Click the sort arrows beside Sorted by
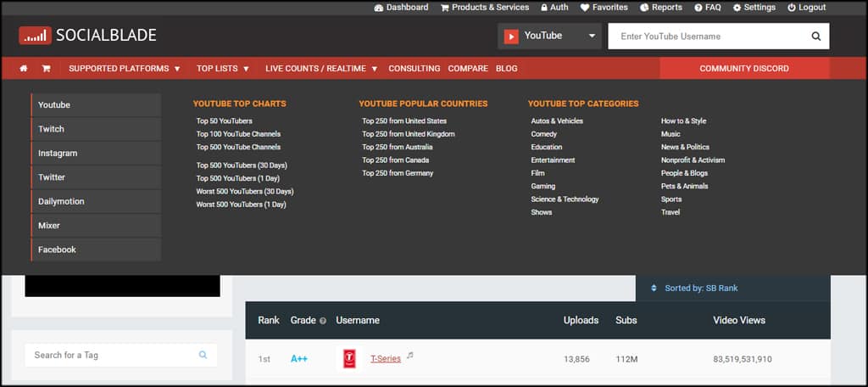Image resolution: width=868 pixels, height=387 pixels. [654, 289]
